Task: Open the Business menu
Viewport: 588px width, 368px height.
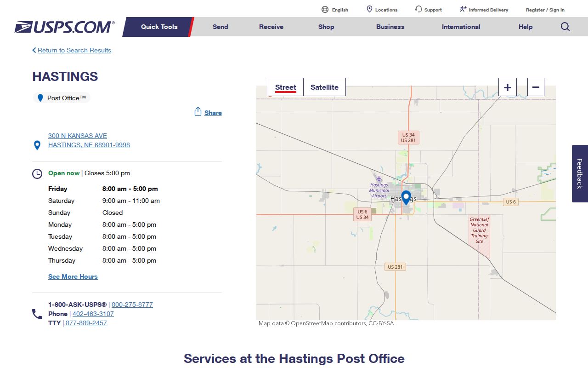Action: click(x=390, y=27)
